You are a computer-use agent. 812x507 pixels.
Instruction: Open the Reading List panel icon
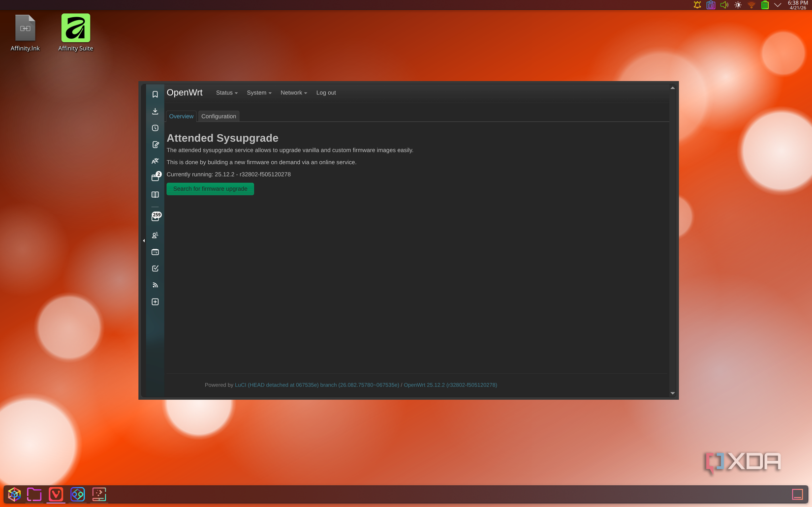(155, 195)
